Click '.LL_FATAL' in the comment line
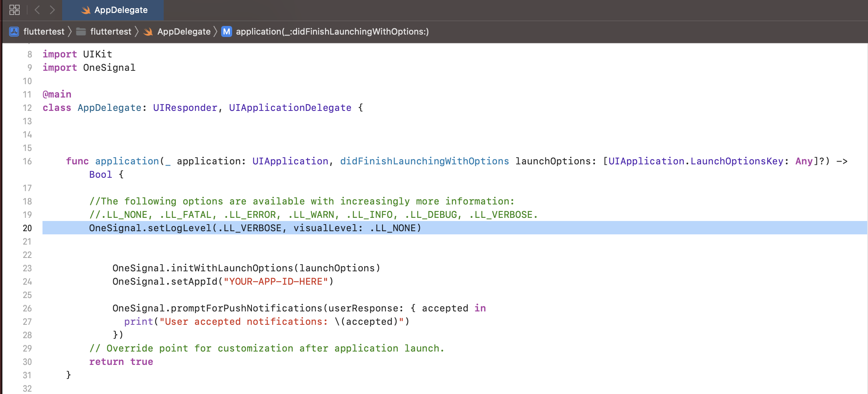This screenshot has width=868, height=394. (x=185, y=215)
